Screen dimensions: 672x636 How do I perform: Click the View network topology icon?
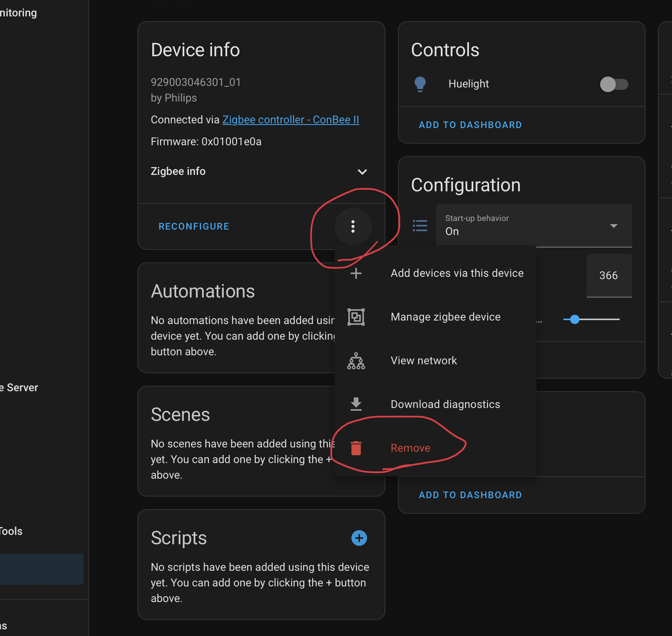click(x=356, y=361)
